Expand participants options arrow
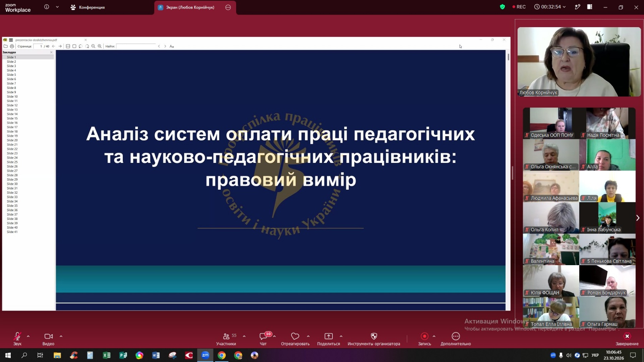This screenshot has width=644, height=362. point(244,336)
